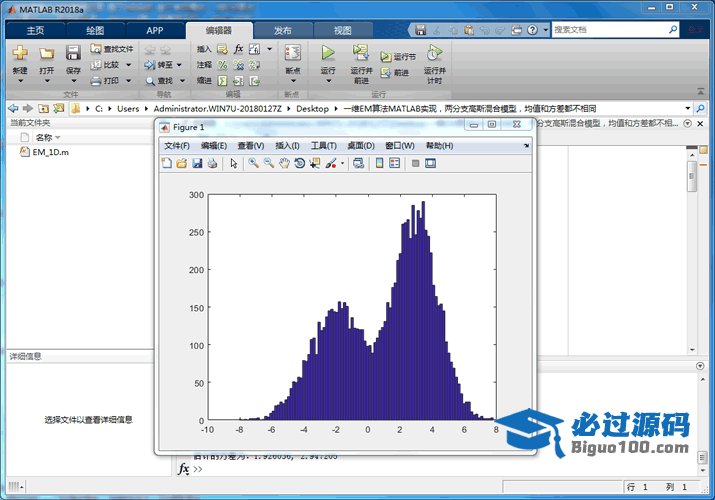Toggle the Insert Colorbar button
The image size is (715, 500).
pyautogui.click(x=379, y=163)
